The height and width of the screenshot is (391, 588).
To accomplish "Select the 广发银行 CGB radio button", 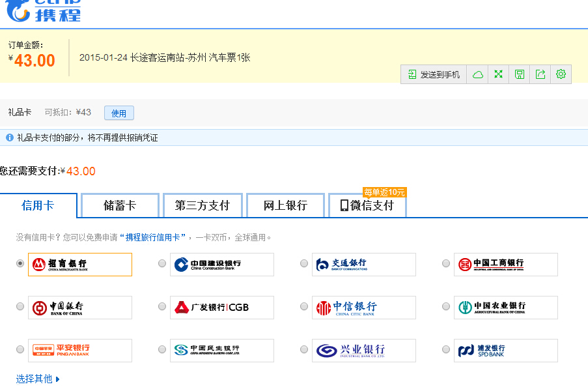I will coord(162,306).
